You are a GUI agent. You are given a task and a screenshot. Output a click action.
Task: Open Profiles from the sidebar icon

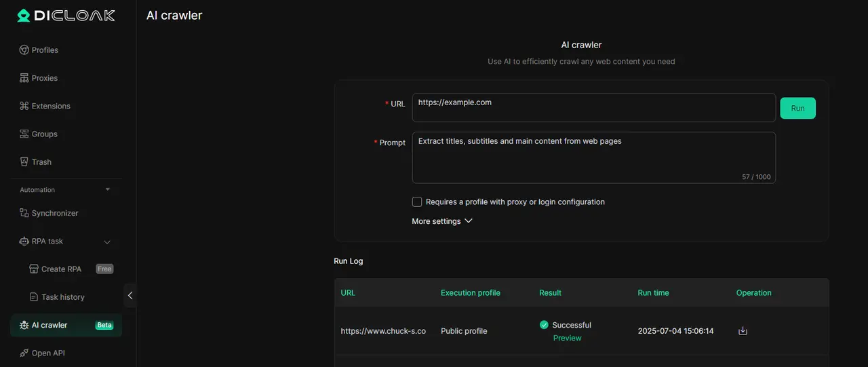tap(24, 50)
